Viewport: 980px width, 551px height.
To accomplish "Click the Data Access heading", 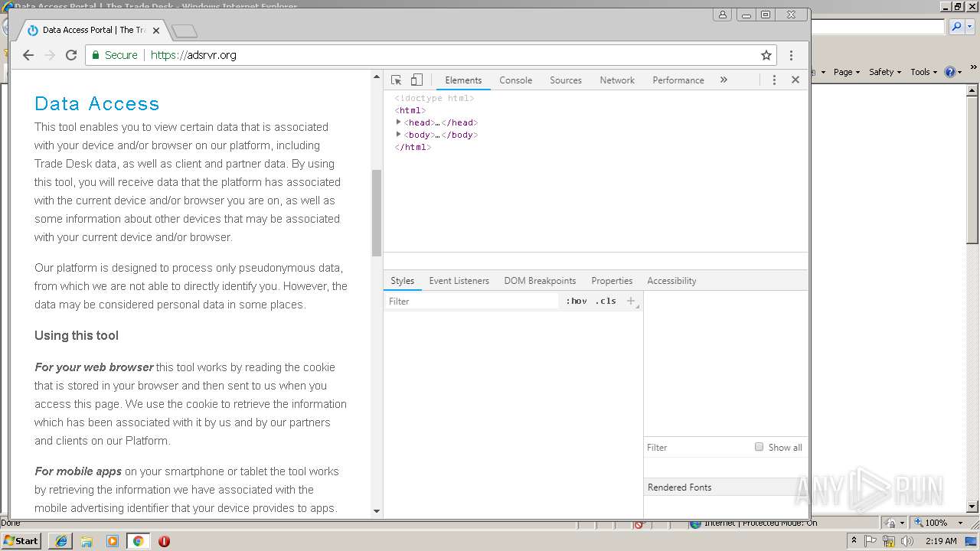I will click(x=97, y=103).
